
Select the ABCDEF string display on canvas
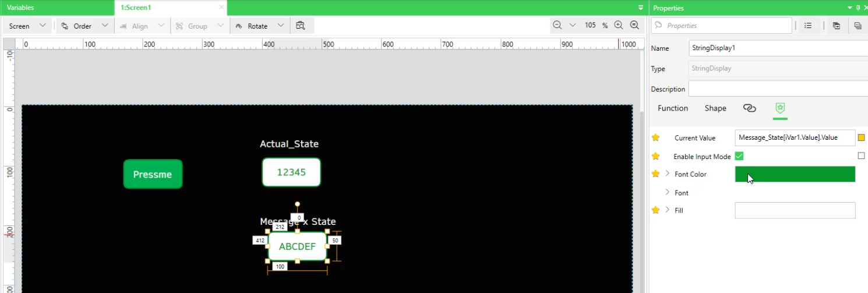coord(297,246)
